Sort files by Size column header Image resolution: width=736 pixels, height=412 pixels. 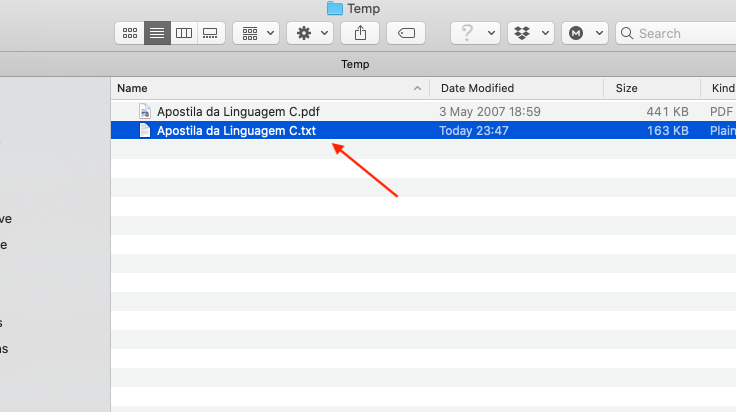(x=650, y=88)
